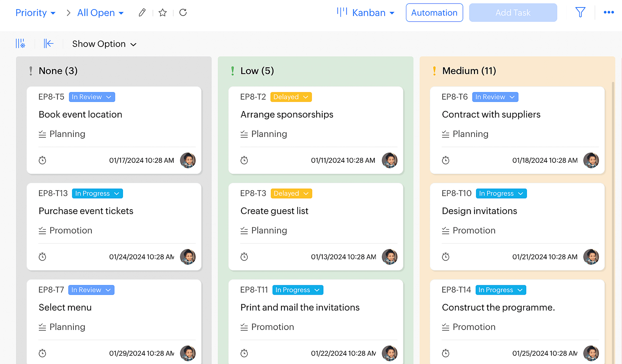The image size is (622, 364).
Task: Open the Purchase event tickets task
Action: (x=86, y=211)
